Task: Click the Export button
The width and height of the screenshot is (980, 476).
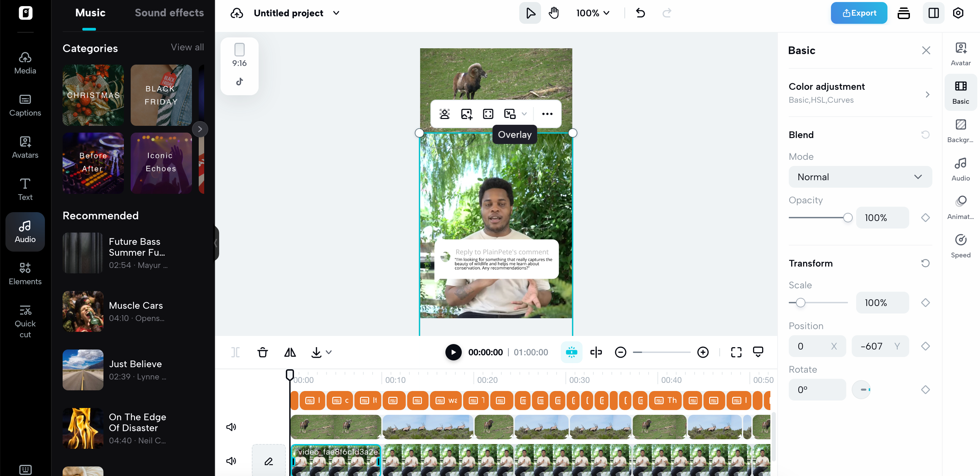Action: tap(859, 13)
